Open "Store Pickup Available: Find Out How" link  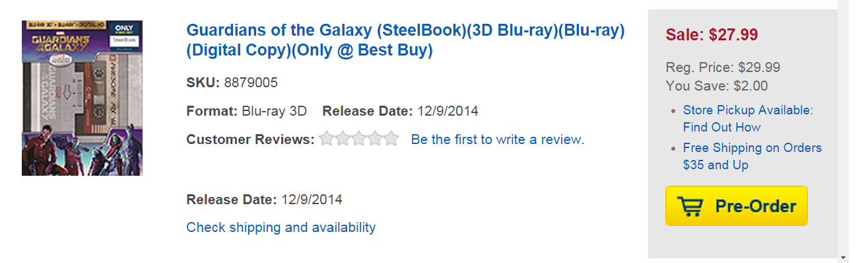pos(748,118)
